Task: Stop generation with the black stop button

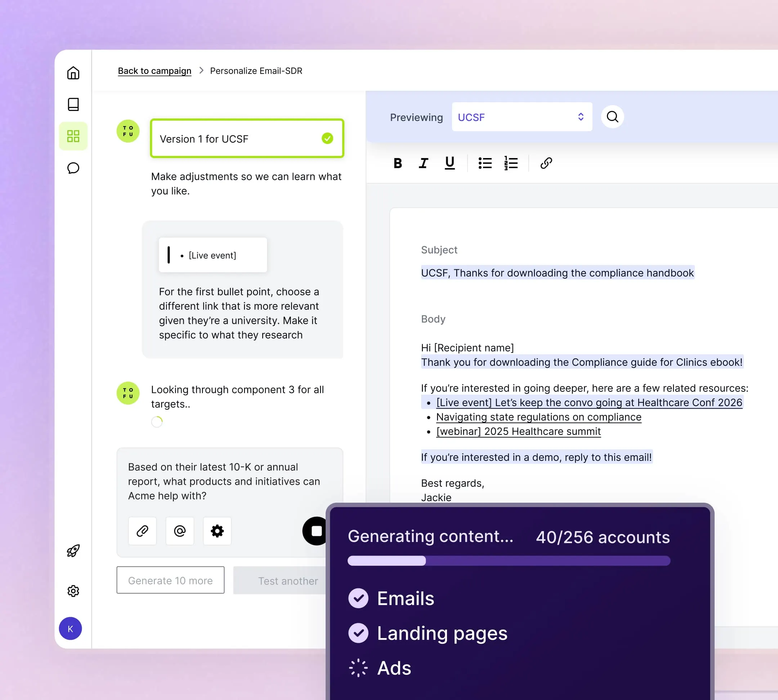Action: tap(315, 531)
